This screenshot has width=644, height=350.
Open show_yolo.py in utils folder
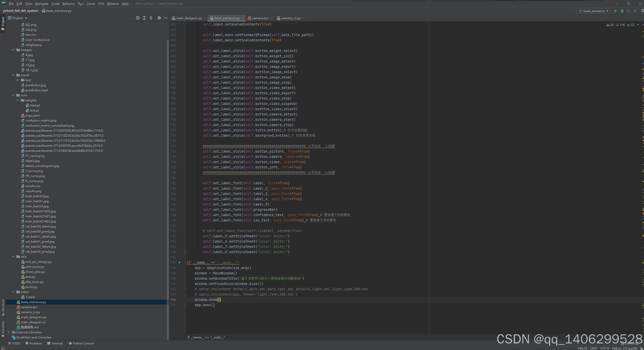point(35,272)
